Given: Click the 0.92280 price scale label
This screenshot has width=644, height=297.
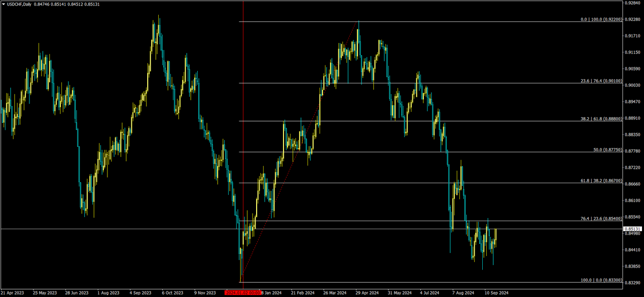Looking at the screenshot, I should [x=632, y=19].
